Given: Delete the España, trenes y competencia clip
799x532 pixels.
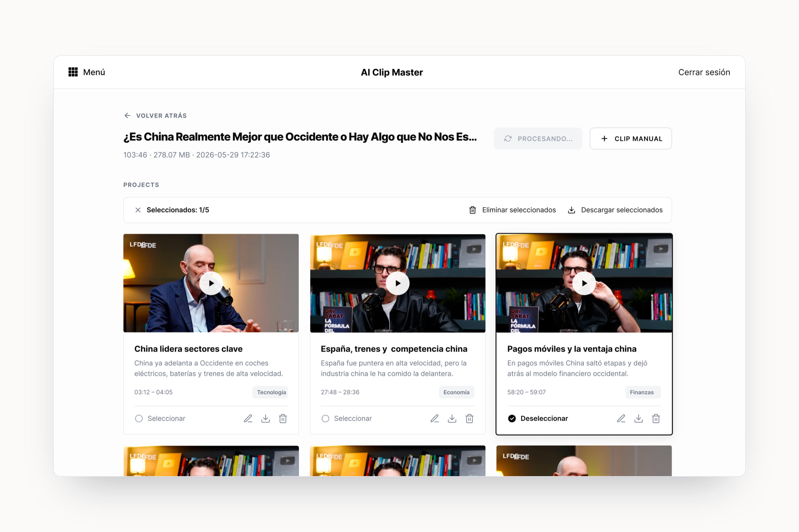Looking at the screenshot, I should tap(469, 418).
